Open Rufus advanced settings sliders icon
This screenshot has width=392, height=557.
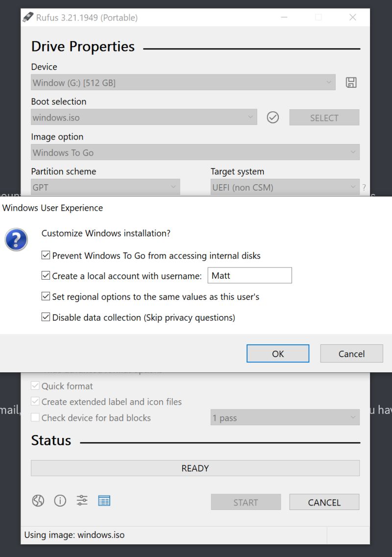[x=81, y=500]
